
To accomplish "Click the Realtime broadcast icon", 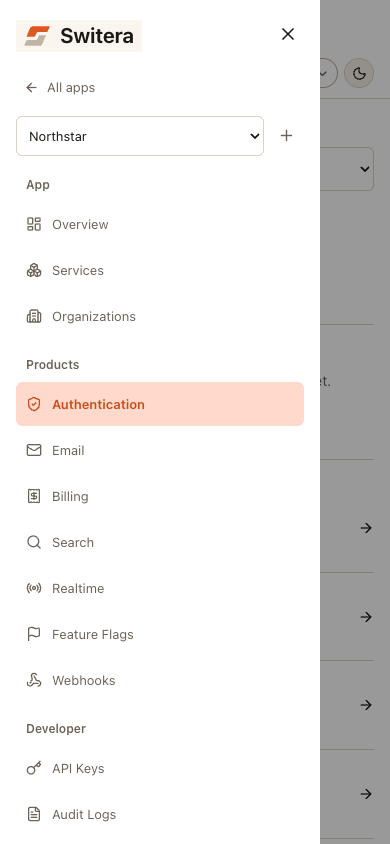I will 34,588.
